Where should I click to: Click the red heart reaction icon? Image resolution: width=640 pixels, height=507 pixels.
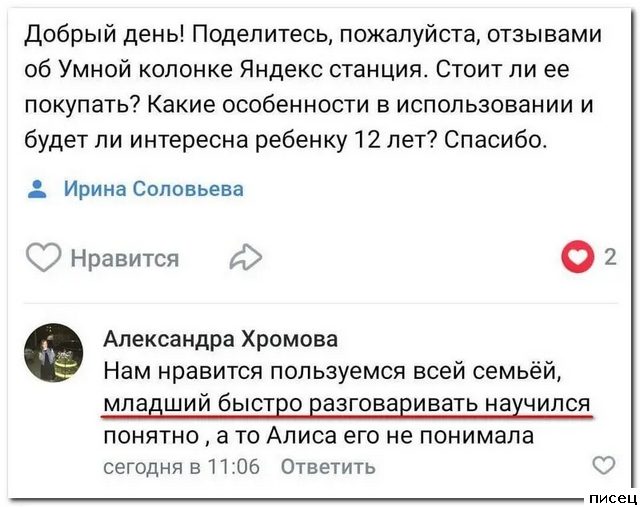coord(578,258)
